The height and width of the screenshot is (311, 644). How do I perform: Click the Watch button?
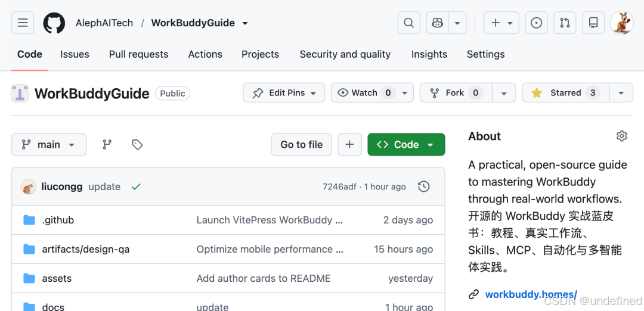click(x=364, y=93)
